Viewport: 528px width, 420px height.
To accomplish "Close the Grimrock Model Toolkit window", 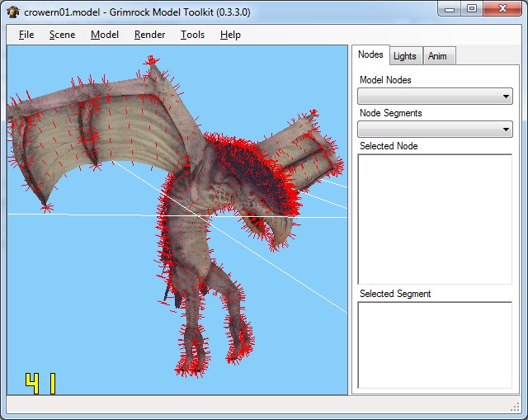I will (x=502, y=9).
